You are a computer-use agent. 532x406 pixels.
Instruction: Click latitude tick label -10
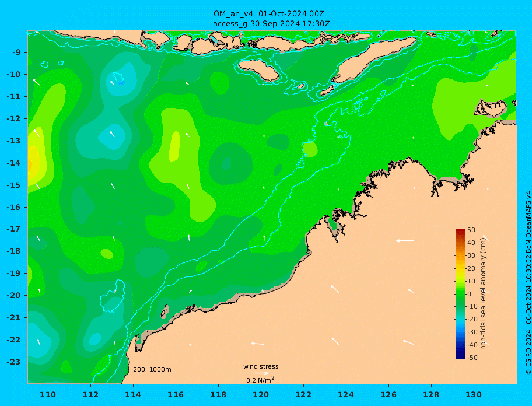tap(13, 74)
